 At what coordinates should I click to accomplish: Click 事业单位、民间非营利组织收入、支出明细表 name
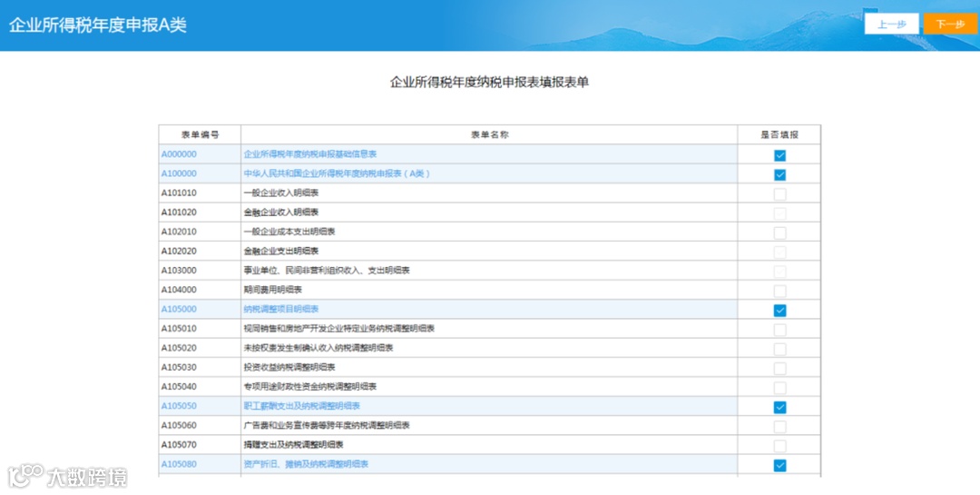[x=327, y=271]
